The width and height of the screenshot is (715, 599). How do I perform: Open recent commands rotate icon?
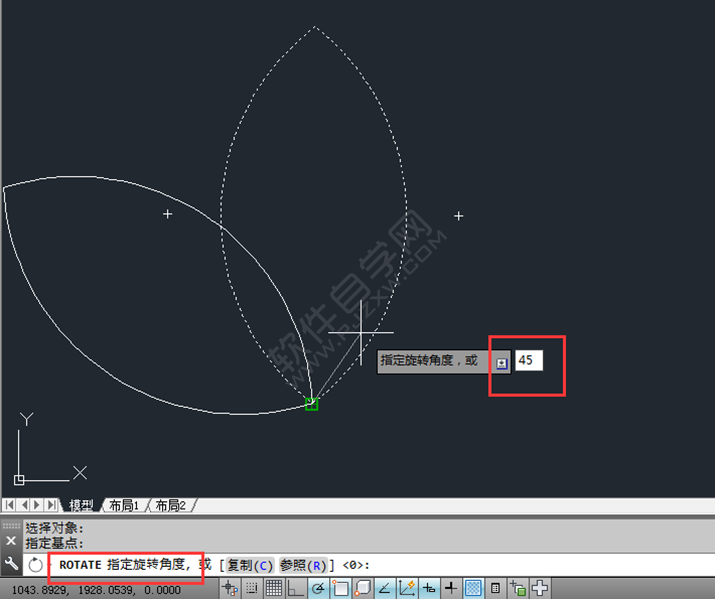pyautogui.click(x=35, y=565)
